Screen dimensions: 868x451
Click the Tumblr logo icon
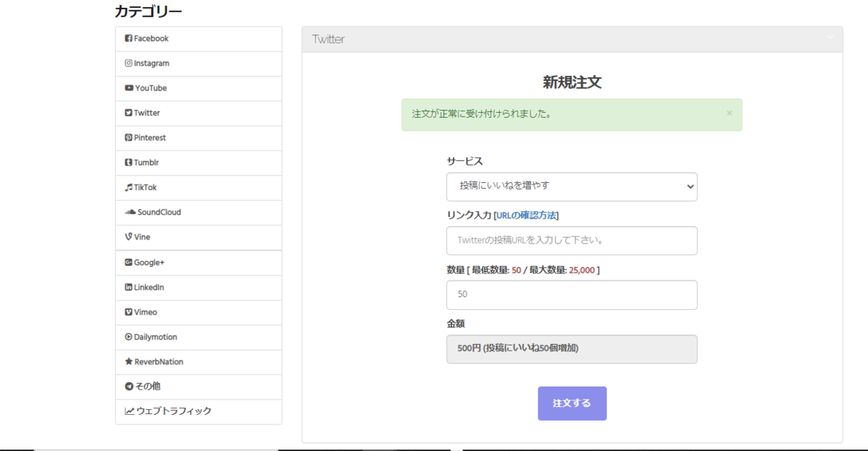[129, 163]
